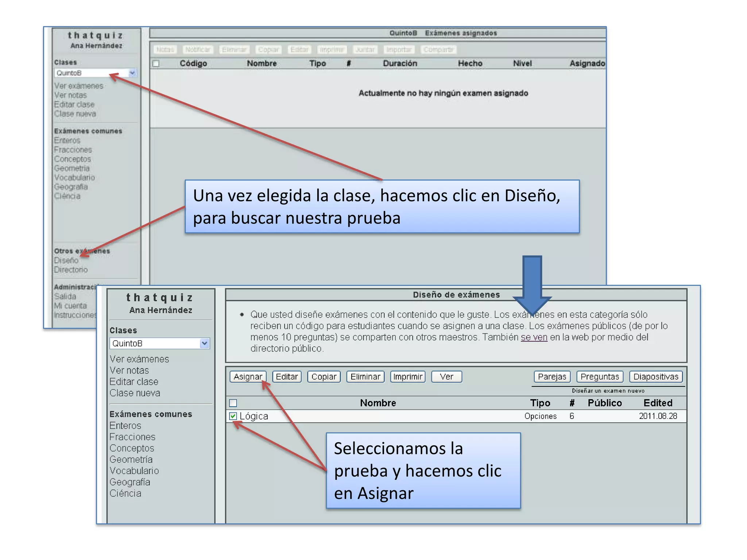This screenshot has width=747, height=560.
Task: Click the disabled Importar button in upper window
Action: pos(399,50)
